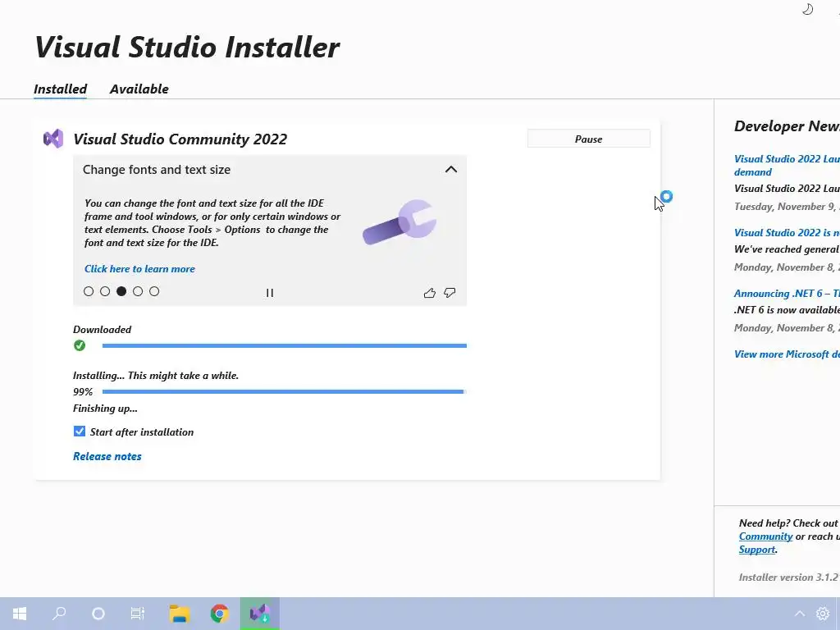This screenshot has height=630, width=840.
Task: Click the purple wrench illustration
Action: click(399, 221)
